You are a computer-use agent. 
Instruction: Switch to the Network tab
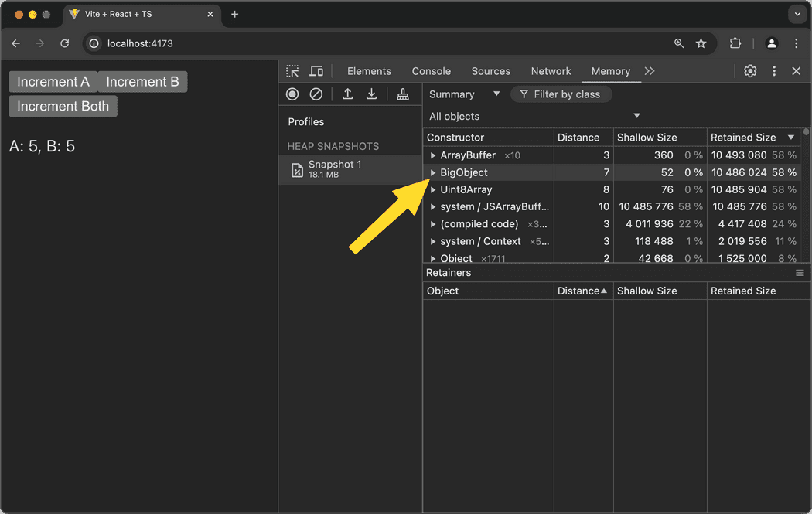pyautogui.click(x=551, y=71)
